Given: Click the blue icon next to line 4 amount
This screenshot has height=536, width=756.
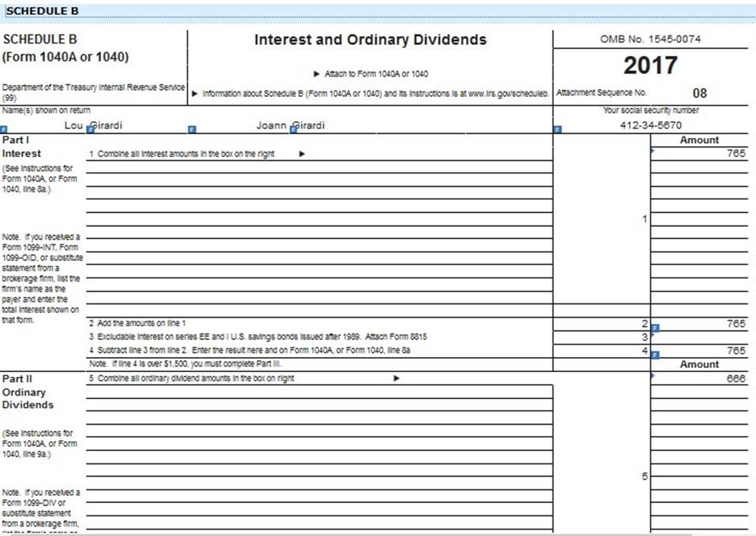Looking at the screenshot, I should [x=655, y=355].
